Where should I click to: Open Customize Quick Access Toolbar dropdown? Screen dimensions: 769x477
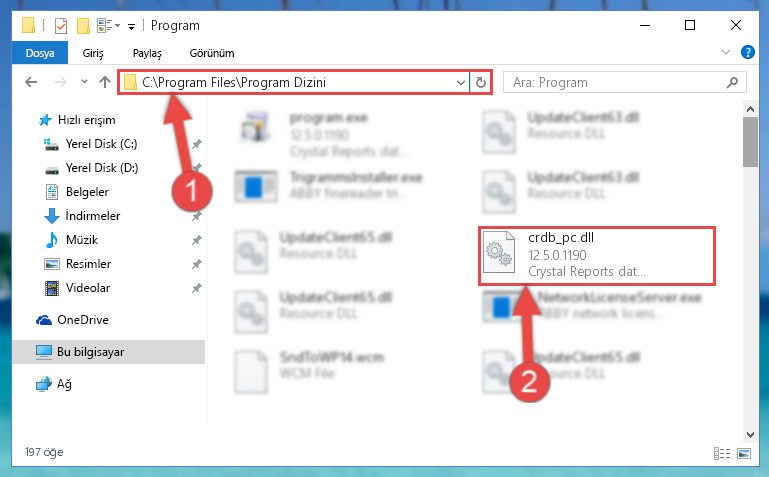pyautogui.click(x=131, y=26)
